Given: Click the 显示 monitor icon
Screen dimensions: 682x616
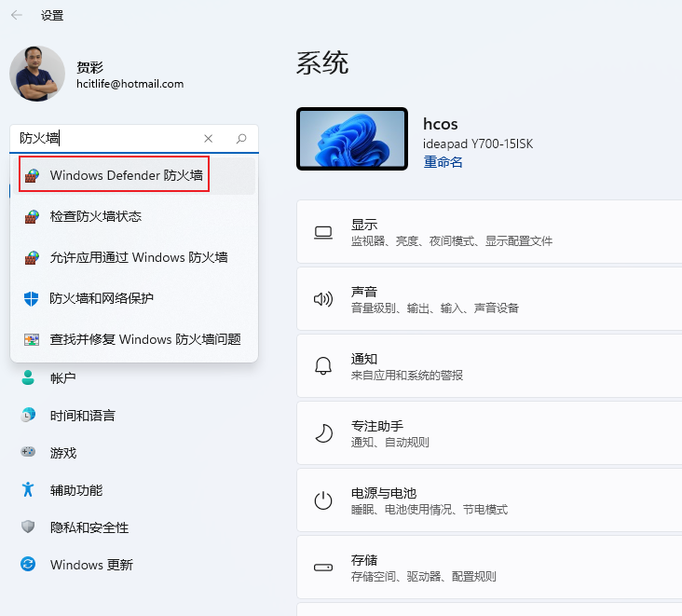Looking at the screenshot, I should [x=323, y=233].
